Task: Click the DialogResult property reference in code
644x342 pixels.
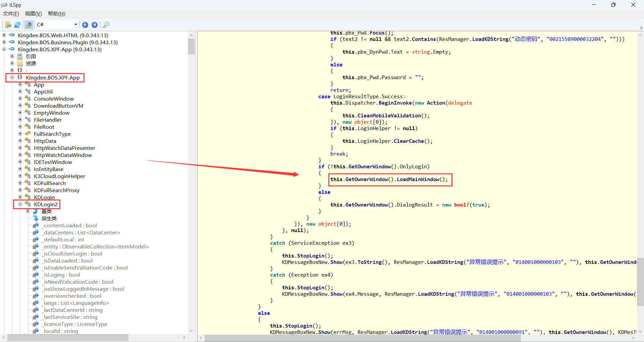Action: click(x=415, y=205)
